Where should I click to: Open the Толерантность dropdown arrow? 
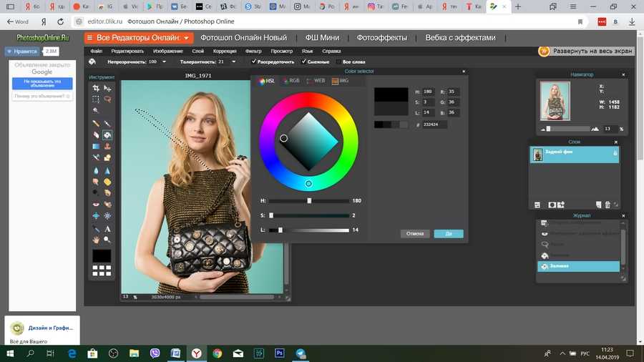pyautogui.click(x=234, y=62)
